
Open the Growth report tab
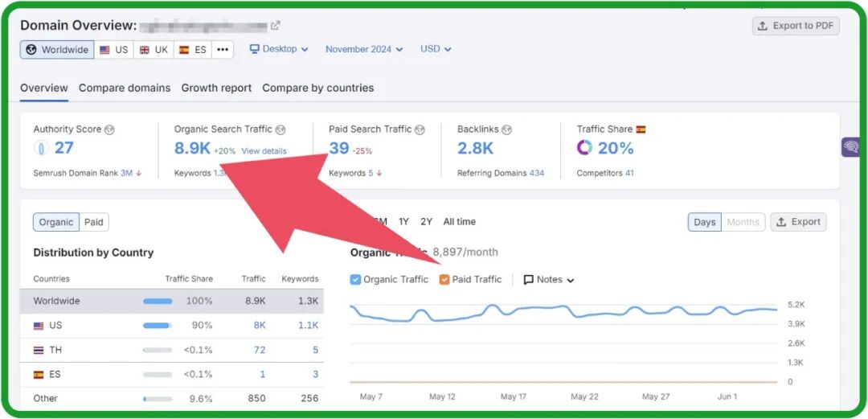click(x=216, y=88)
